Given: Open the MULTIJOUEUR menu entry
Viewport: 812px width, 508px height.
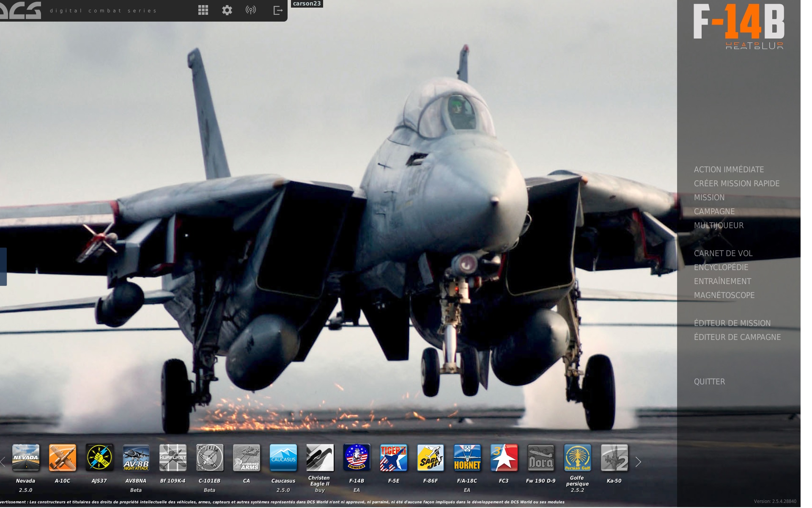Looking at the screenshot, I should coord(719,225).
